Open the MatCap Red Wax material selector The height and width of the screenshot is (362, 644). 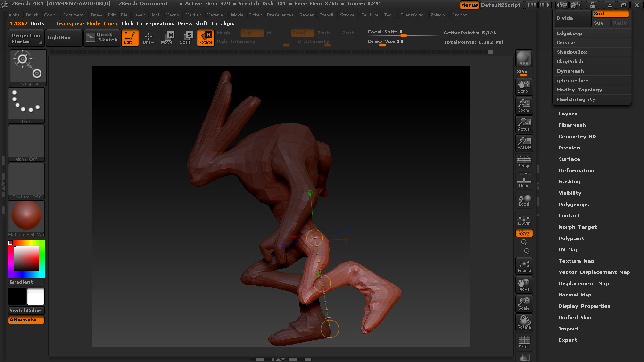[x=26, y=219]
